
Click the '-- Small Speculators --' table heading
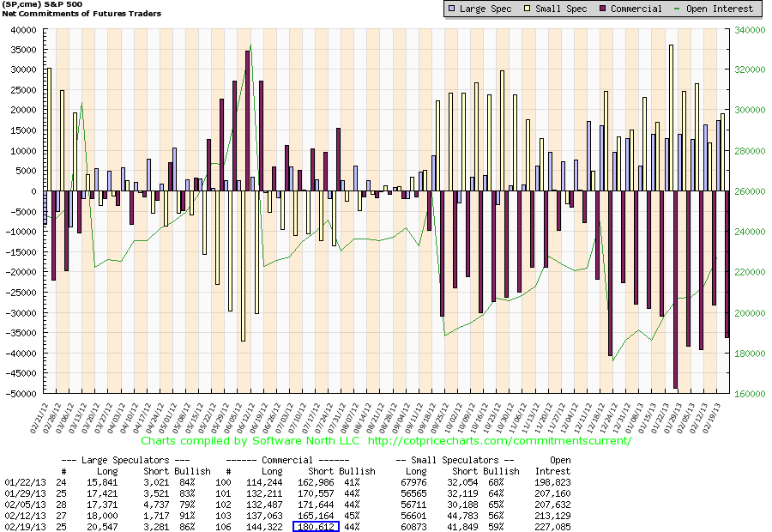pyautogui.click(x=455, y=460)
